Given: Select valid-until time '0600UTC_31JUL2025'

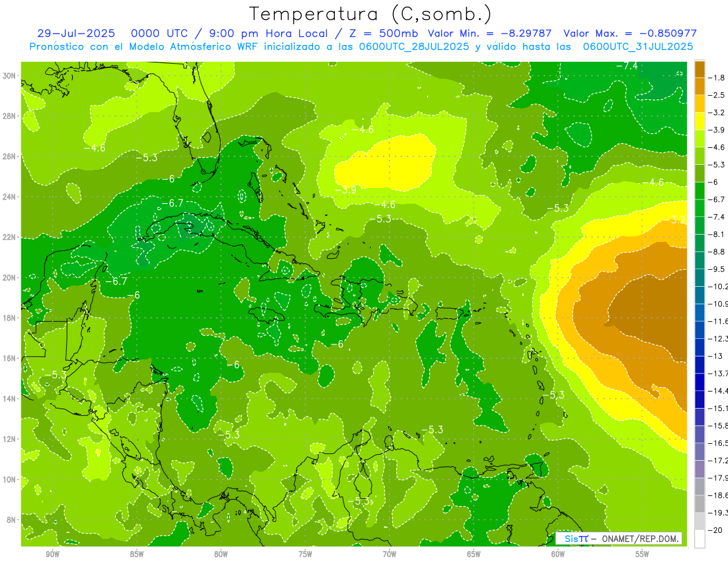Looking at the screenshot, I should (638, 46).
